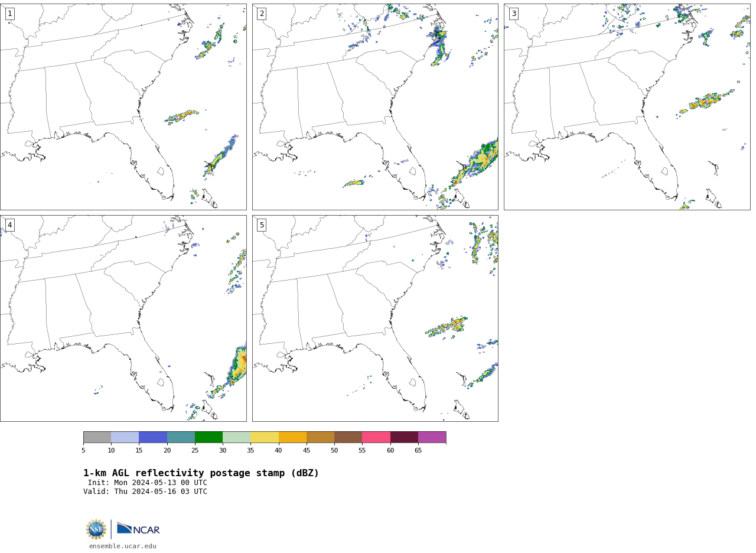Image resolution: width=756 pixels, height=553 pixels.
Task: Click the blue 15-20 dBZ swatch
Action: (153, 437)
